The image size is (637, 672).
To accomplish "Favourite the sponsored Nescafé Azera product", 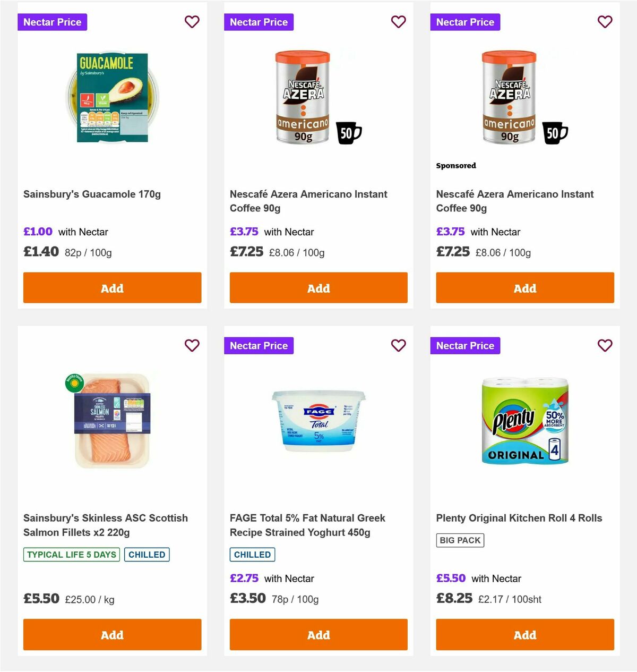I will point(605,22).
